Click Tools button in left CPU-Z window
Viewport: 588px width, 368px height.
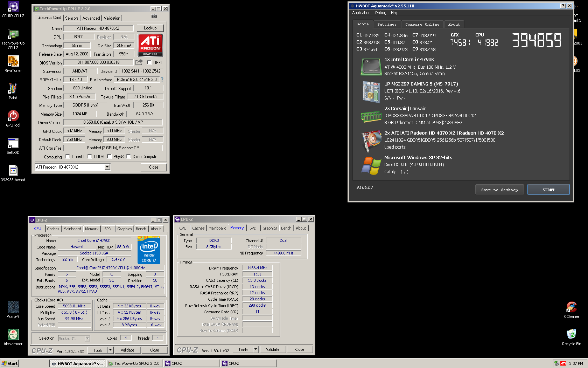pyautogui.click(x=98, y=350)
